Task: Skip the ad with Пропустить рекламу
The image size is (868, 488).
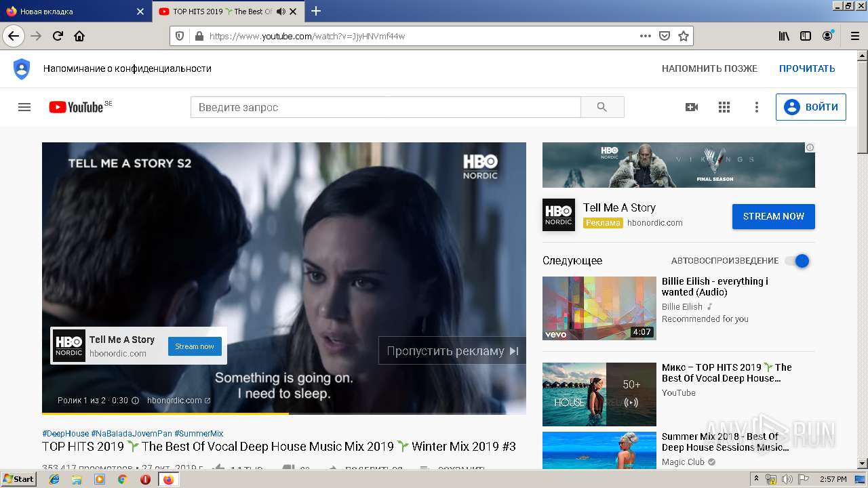Action: pyautogui.click(x=452, y=351)
